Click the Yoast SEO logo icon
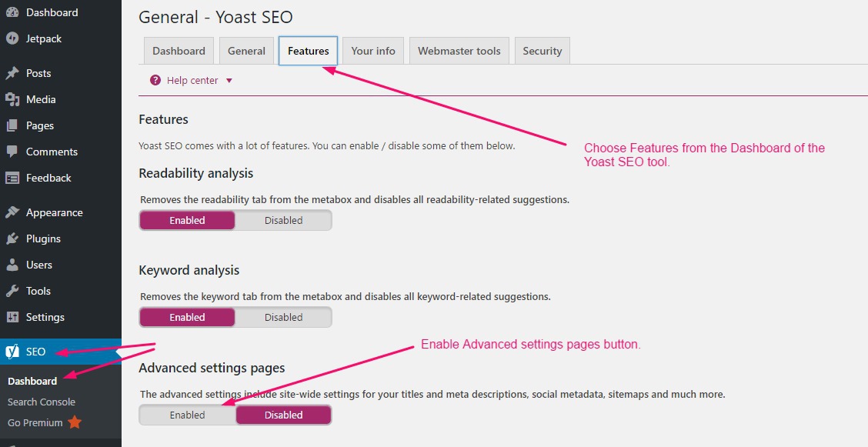The height and width of the screenshot is (447, 868). (x=12, y=352)
